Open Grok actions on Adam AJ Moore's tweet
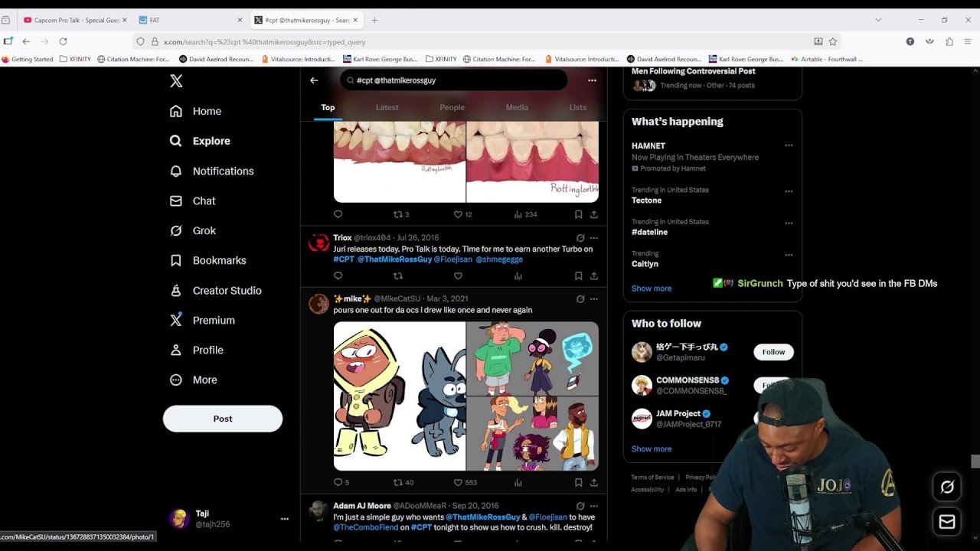This screenshot has height=551, width=980. tap(580, 506)
